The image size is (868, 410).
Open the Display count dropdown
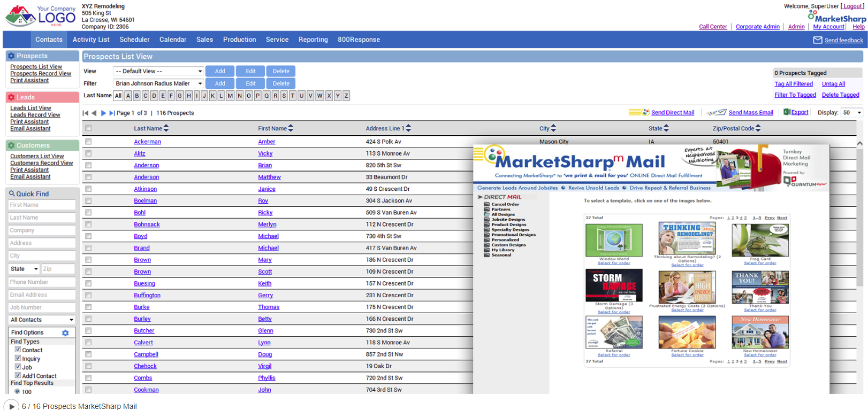[x=852, y=113]
